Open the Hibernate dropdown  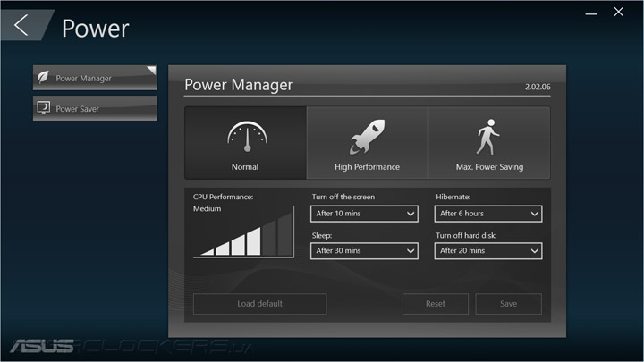(488, 214)
